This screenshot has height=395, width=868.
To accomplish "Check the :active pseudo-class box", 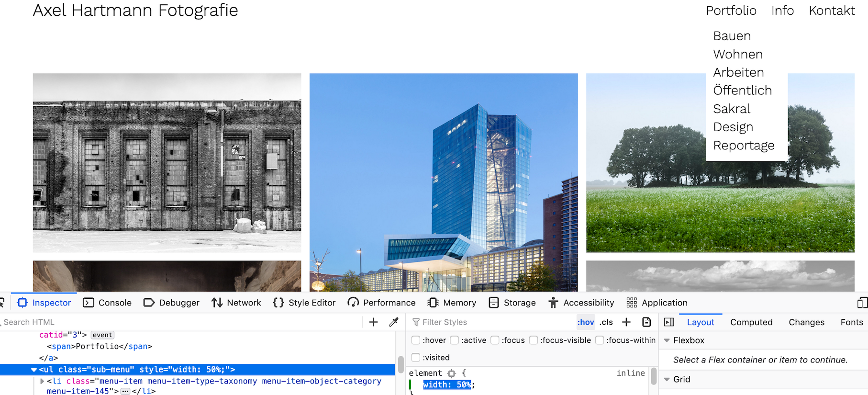I will (x=455, y=340).
